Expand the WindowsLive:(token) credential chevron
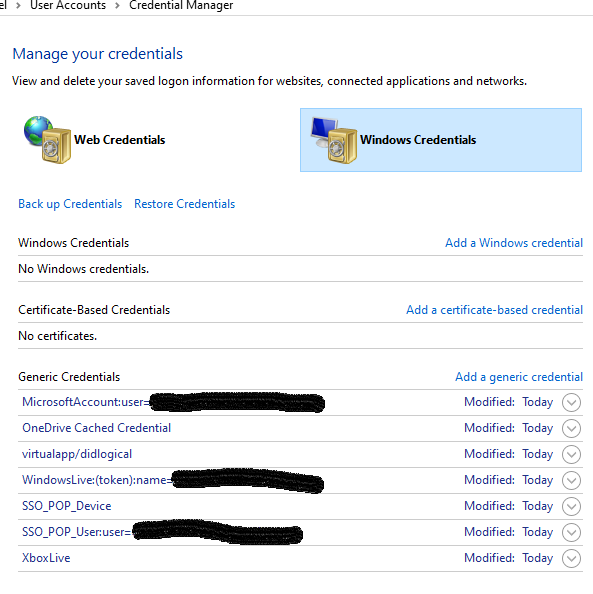 [571, 480]
